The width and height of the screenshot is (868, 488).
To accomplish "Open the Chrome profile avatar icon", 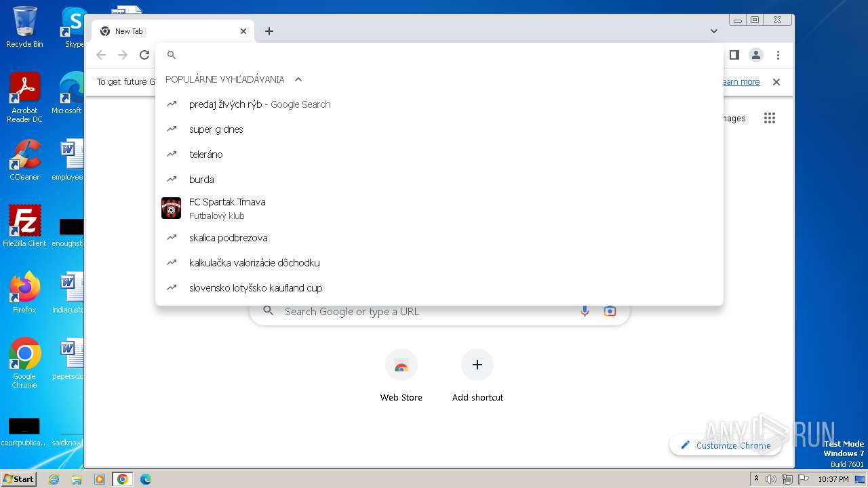I will 756,55.
